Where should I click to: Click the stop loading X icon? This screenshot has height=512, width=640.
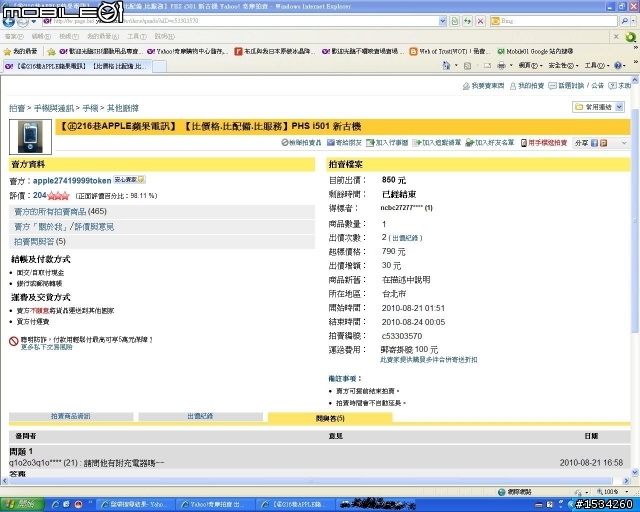click(x=480, y=21)
